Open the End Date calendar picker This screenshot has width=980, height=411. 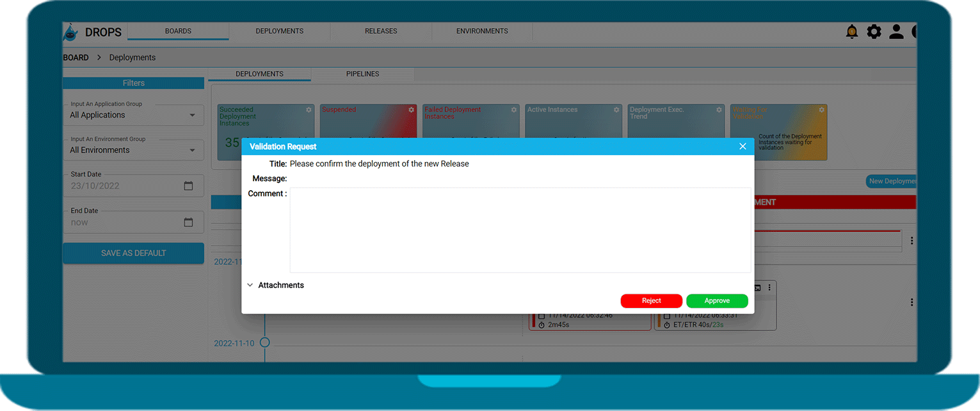[x=188, y=222]
